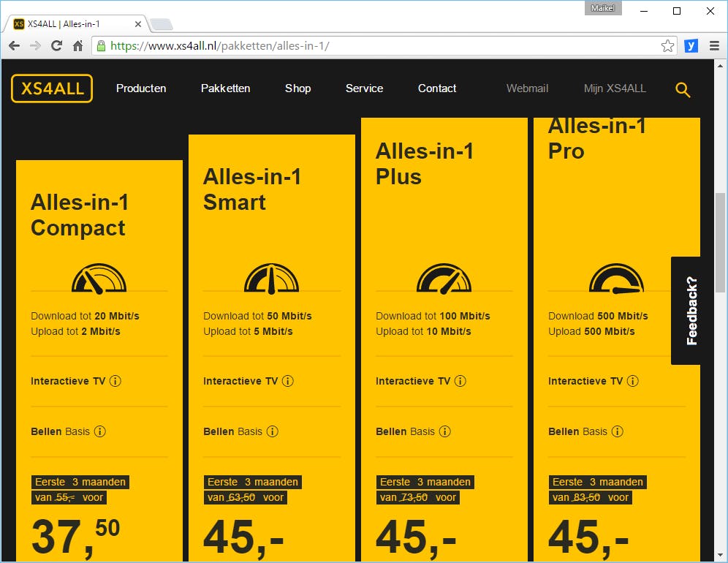This screenshot has height=563, width=728.
Task: Click 'Upload tot 5 Mbit/s' text
Action: click(248, 331)
